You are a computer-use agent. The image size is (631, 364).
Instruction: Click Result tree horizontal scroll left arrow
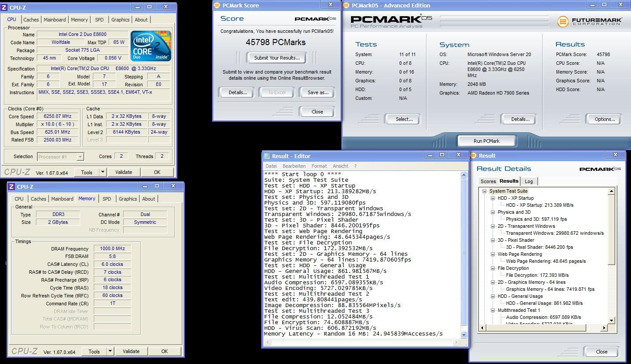point(483,328)
